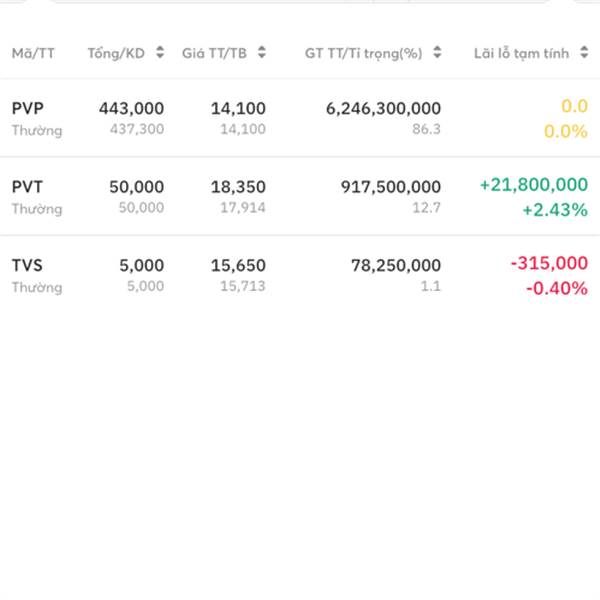This screenshot has width=600, height=600.
Task: Toggle sort icon next to Giá TT/TB
Action: coord(261,53)
